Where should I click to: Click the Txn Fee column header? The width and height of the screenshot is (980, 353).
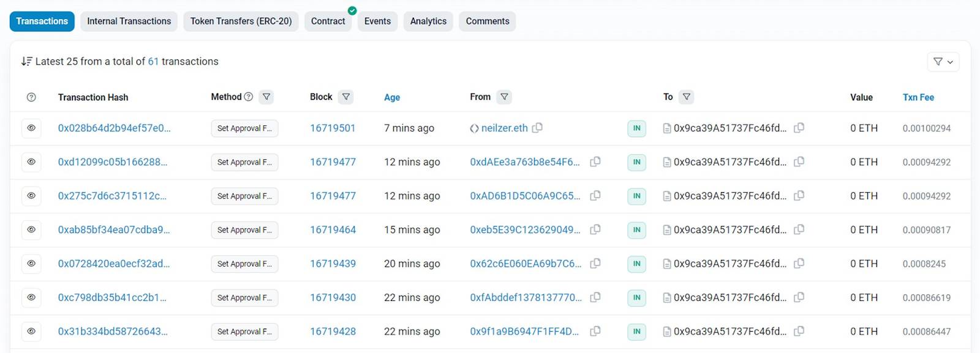tap(918, 97)
